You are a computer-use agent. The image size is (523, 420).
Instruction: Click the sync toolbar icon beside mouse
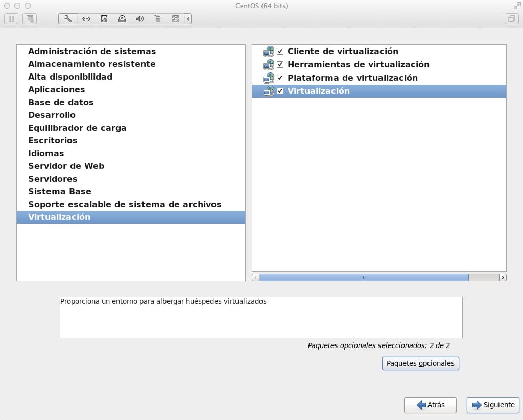[176, 19]
